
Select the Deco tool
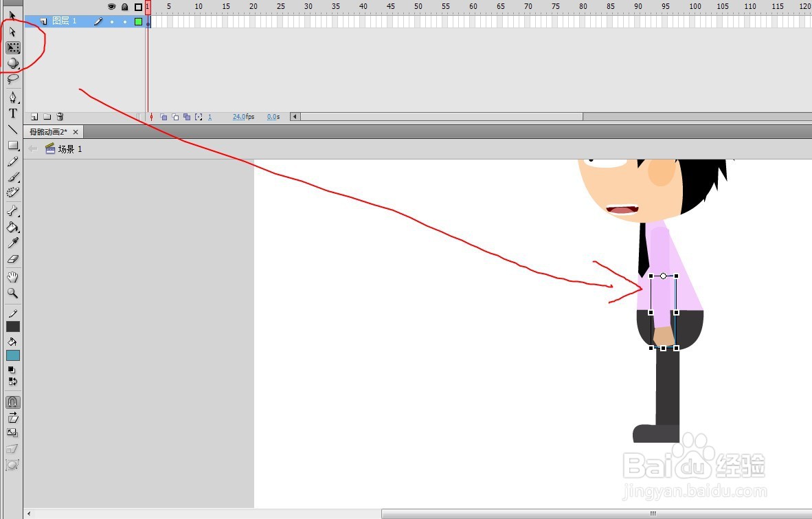point(13,192)
